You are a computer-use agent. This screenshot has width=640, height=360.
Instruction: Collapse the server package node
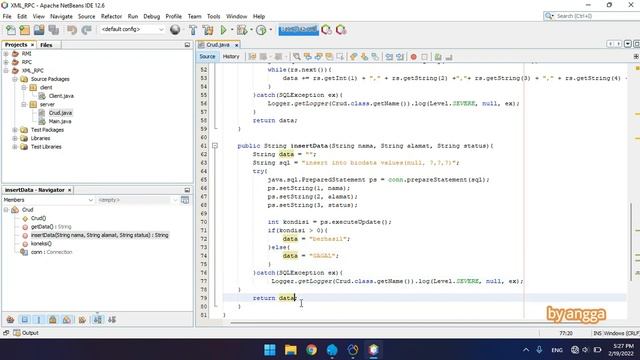24,104
